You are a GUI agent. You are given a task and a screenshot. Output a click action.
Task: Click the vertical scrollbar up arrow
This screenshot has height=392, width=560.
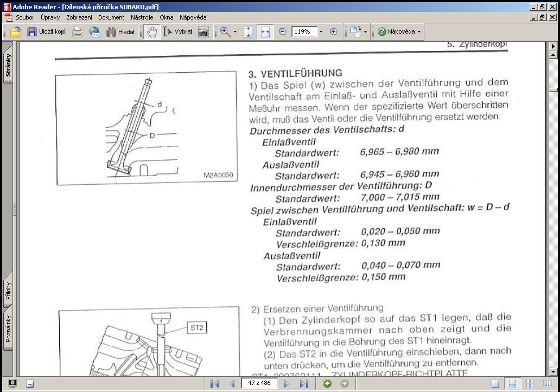pyautogui.click(x=553, y=55)
